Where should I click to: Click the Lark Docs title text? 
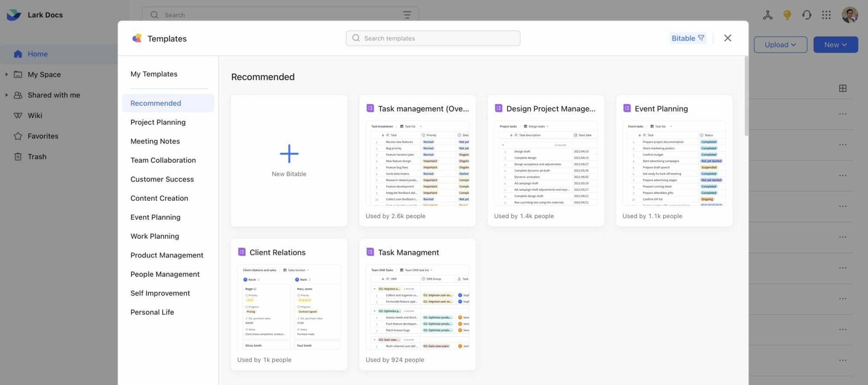click(45, 15)
